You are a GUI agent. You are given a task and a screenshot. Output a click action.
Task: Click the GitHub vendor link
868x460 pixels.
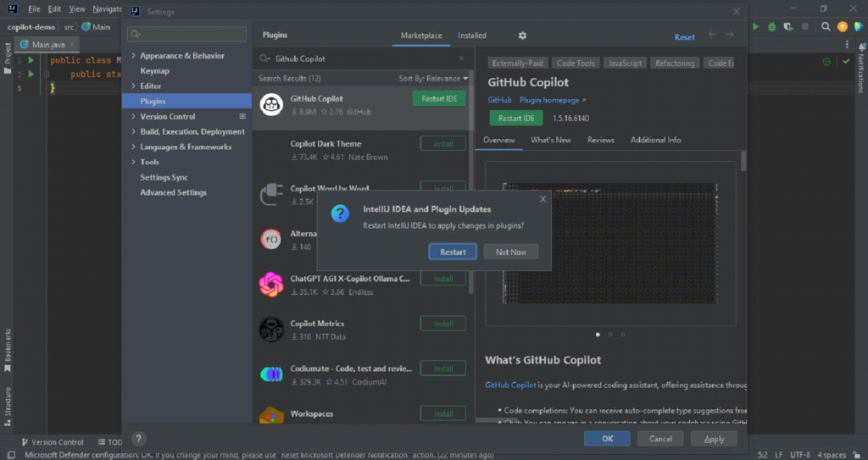coord(499,100)
